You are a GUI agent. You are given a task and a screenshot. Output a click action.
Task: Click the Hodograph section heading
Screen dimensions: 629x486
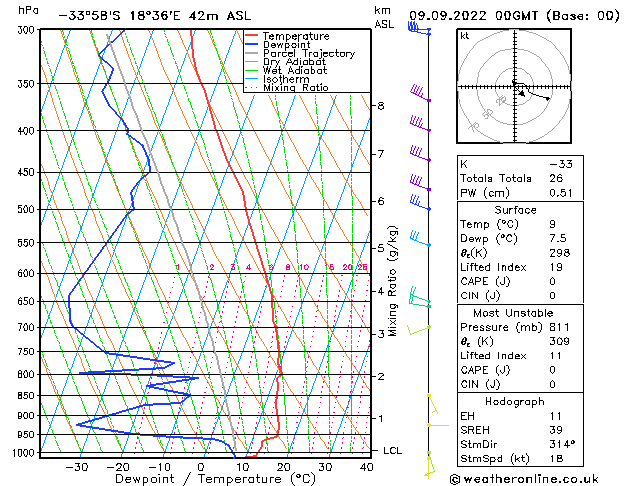click(515, 402)
